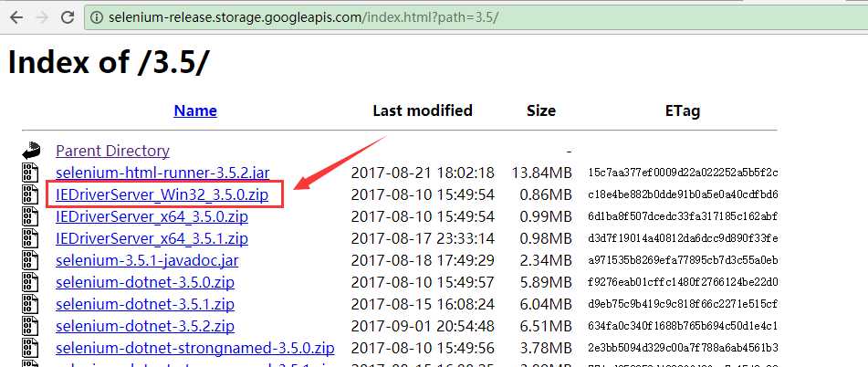Click date 2017-09-01 20:54:48

[423, 326]
